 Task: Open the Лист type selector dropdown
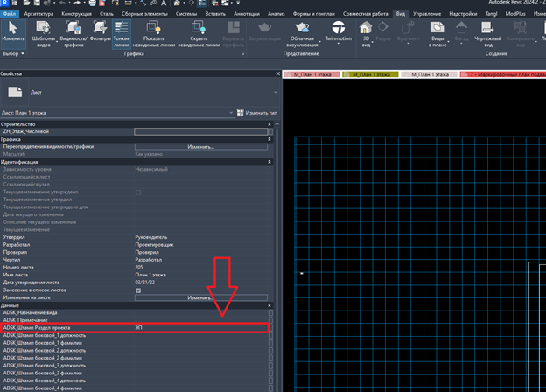click(276, 92)
